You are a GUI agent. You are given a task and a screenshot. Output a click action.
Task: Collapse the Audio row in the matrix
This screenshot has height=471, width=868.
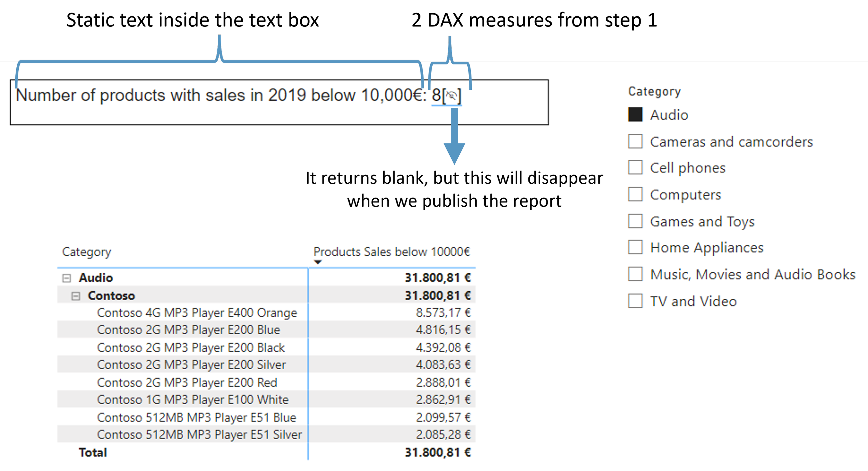[66, 278]
